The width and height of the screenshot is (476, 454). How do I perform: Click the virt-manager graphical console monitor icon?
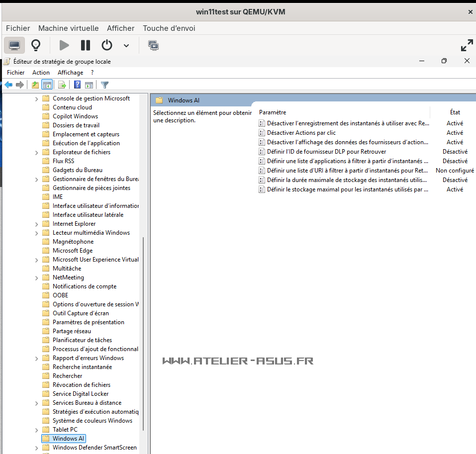pos(14,45)
